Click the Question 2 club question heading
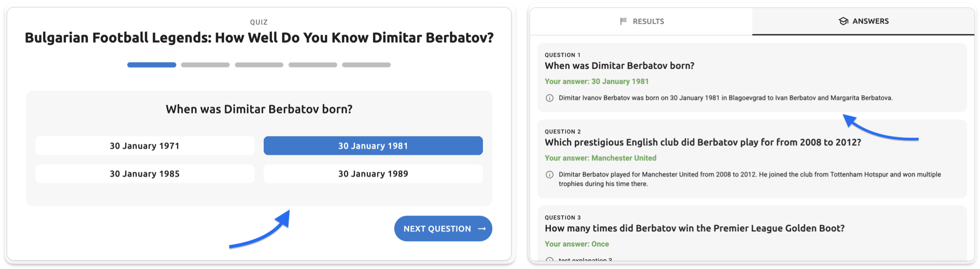The height and width of the screenshot is (269, 980). 702,143
